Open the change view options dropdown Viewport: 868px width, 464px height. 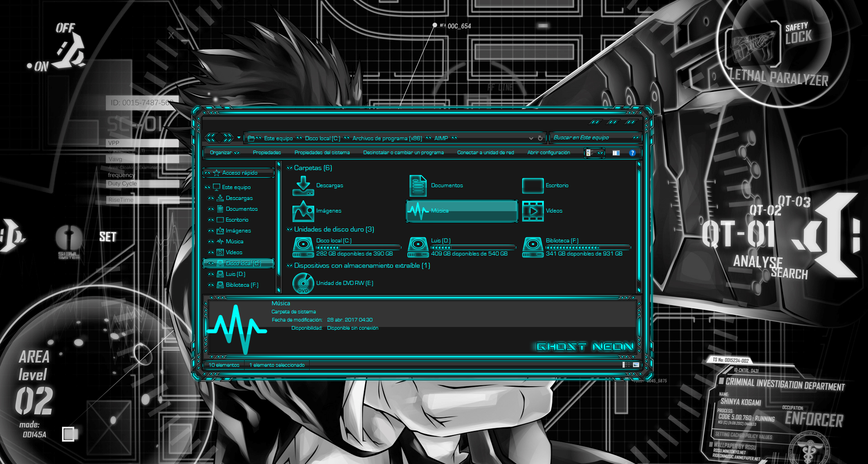click(600, 153)
